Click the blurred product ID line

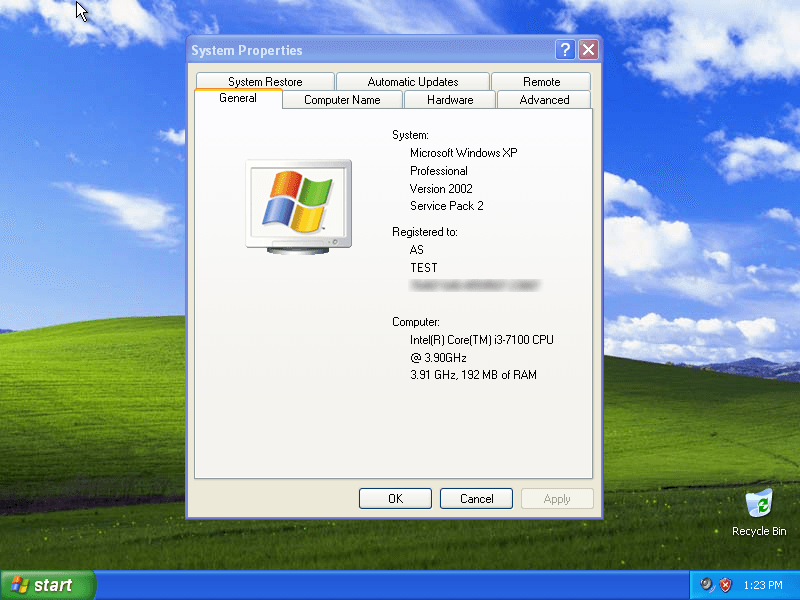pos(474,285)
